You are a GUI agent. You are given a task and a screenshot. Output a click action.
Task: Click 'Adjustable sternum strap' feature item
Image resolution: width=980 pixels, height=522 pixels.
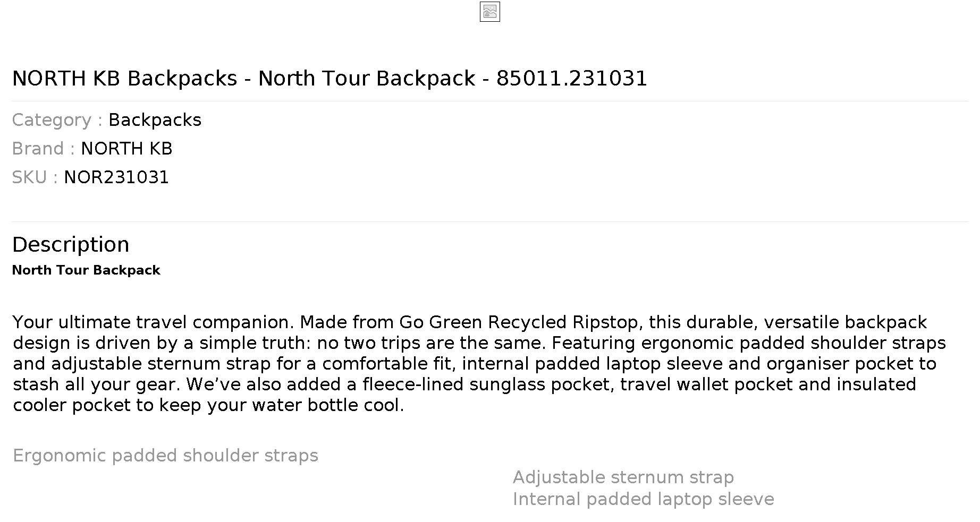(623, 477)
